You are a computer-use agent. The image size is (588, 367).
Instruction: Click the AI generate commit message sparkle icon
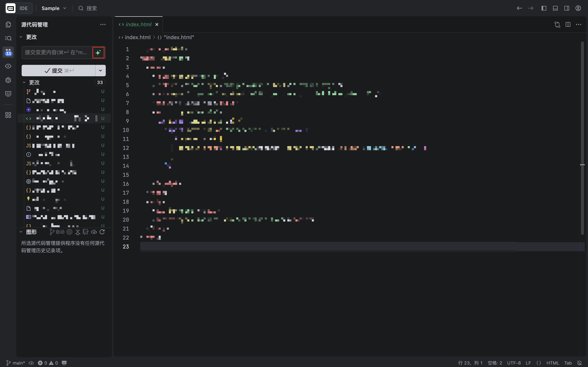point(98,52)
